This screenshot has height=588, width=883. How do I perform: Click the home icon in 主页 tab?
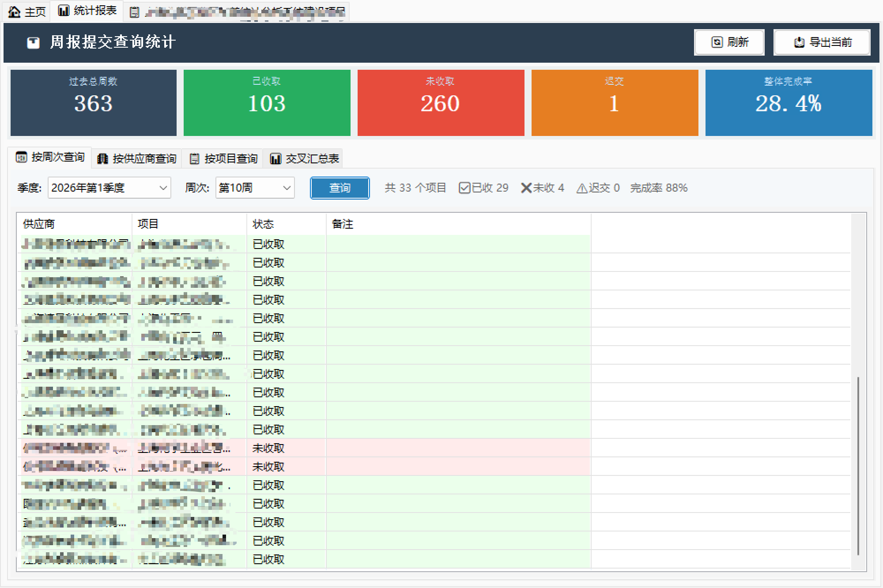pyautogui.click(x=15, y=11)
